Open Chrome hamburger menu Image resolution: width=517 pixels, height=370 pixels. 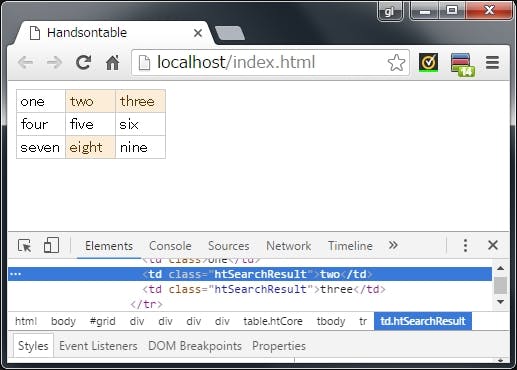[x=492, y=62]
